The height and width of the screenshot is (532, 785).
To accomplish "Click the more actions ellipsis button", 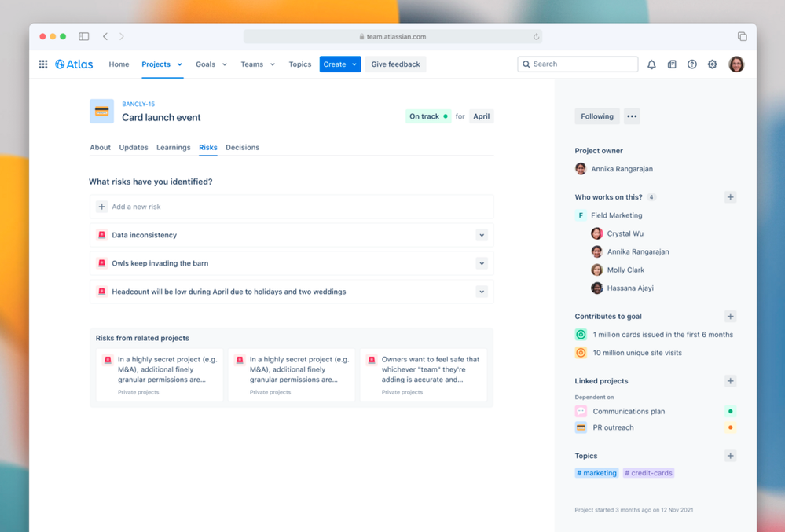I will [x=632, y=116].
